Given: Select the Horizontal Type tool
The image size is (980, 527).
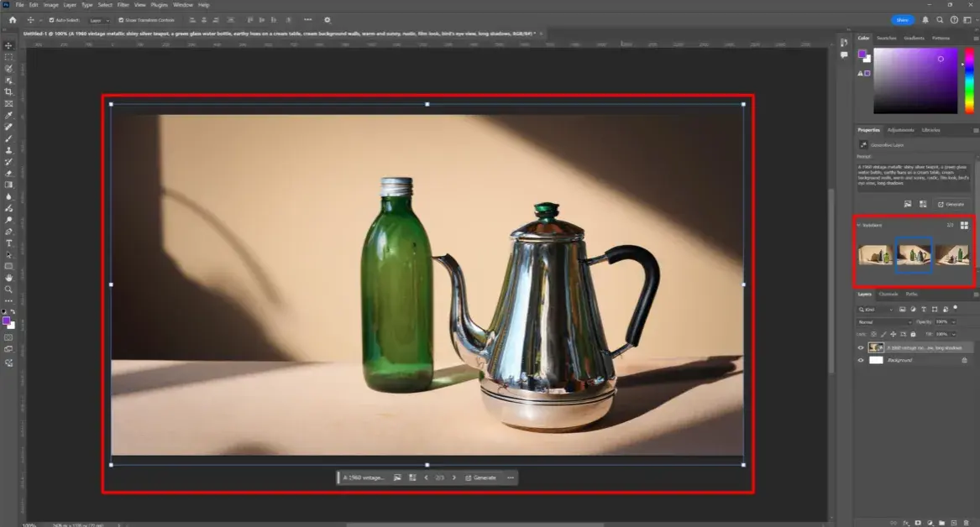Looking at the screenshot, I should [x=8, y=243].
